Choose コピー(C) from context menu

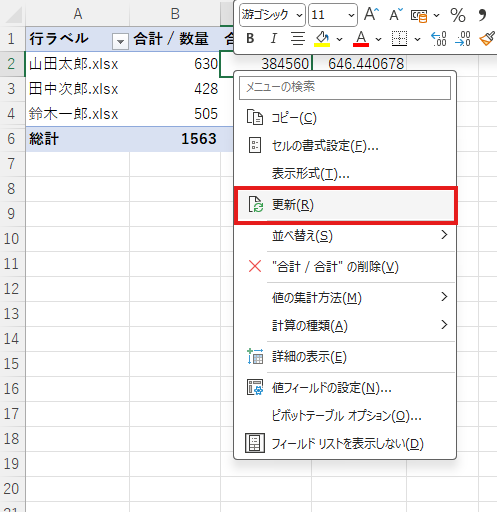tap(345, 118)
